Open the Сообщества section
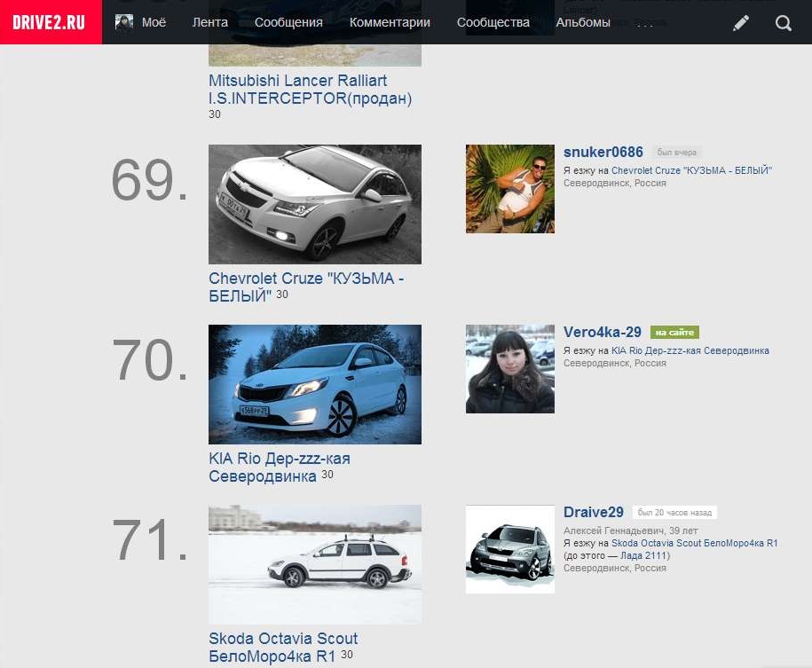The height and width of the screenshot is (668, 812). 493,22
